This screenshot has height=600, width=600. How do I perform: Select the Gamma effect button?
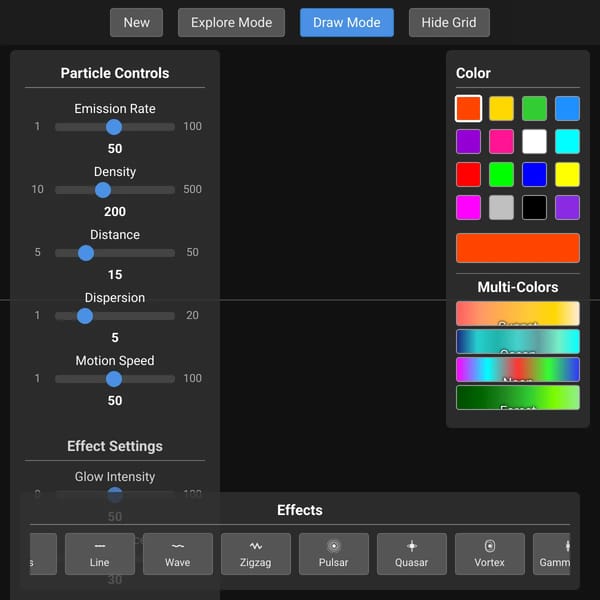(x=551, y=554)
